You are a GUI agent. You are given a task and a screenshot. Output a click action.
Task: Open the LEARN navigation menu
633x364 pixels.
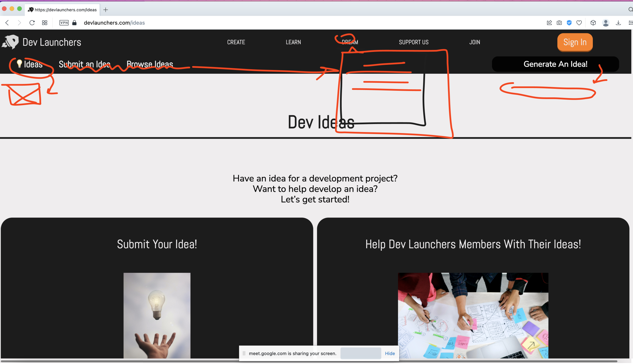tap(293, 42)
